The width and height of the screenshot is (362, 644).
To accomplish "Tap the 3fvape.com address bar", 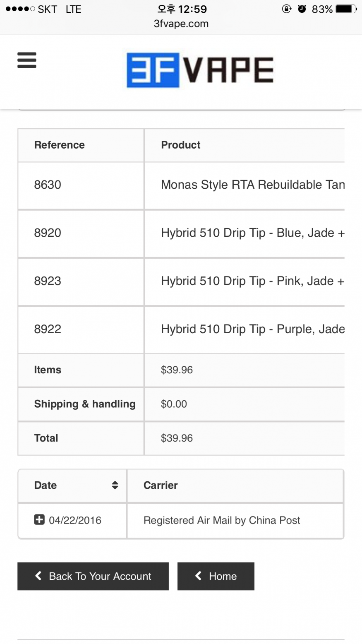I will pyautogui.click(x=181, y=24).
